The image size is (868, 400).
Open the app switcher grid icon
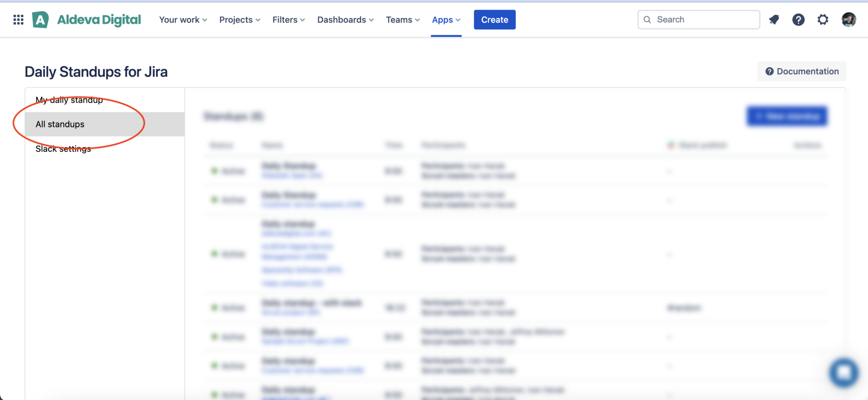(18, 19)
